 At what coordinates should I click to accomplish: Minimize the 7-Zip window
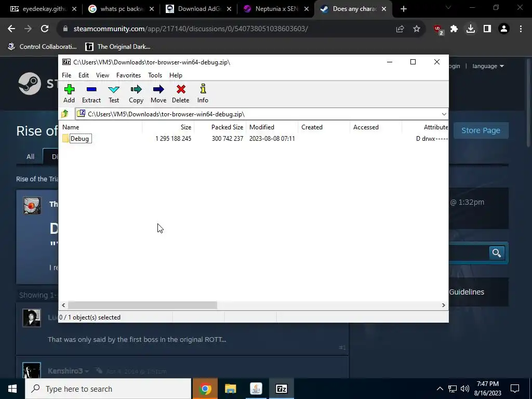pyautogui.click(x=390, y=62)
